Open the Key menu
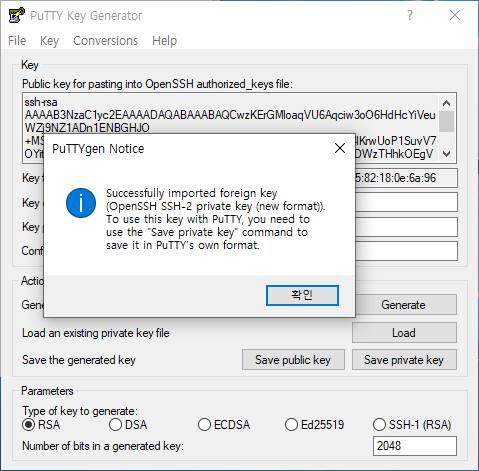Image resolution: width=479 pixels, height=471 pixels. pyautogui.click(x=49, y=41)
